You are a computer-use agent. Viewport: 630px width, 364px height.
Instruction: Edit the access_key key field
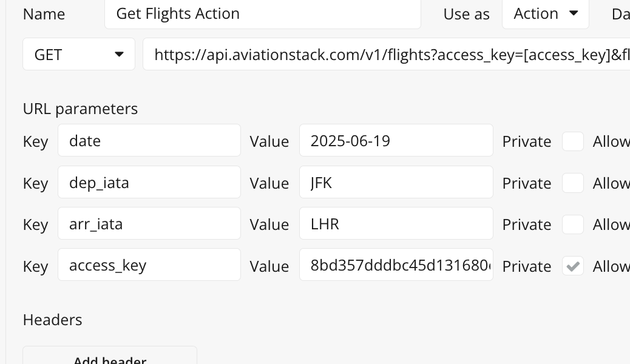(149, 265)
